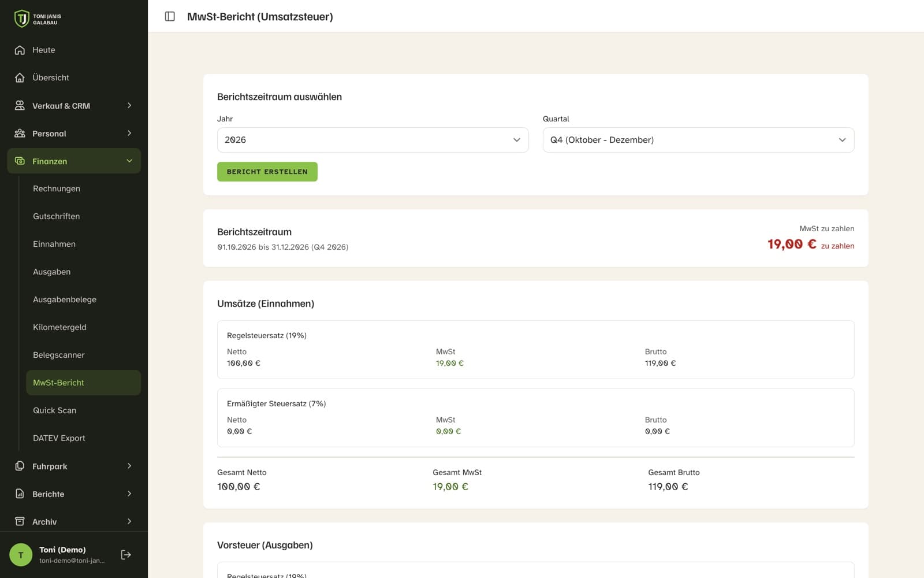Viewport: 924px width, 578px height.
Task: Toggle the sidebar panel icon
Action: click(x=170, y=16)
